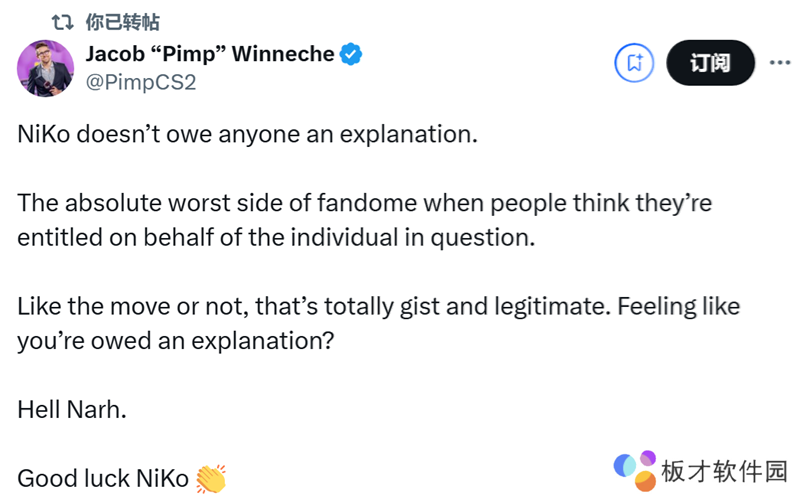This screenshot has height=496, width=800.
Task: Click the line starting "entitled on behalf"
Action: pos(273,237)
